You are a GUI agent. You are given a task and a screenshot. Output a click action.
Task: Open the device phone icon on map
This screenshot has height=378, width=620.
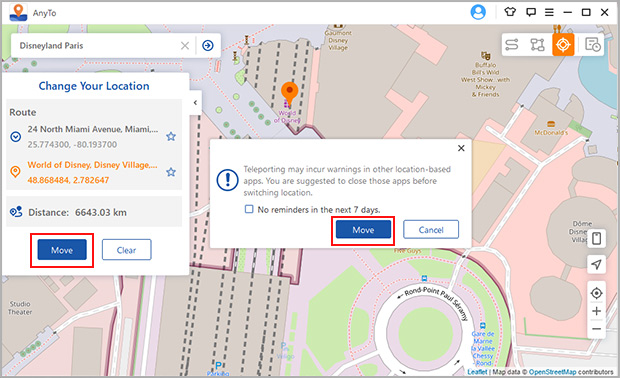[x=596, y=238]
